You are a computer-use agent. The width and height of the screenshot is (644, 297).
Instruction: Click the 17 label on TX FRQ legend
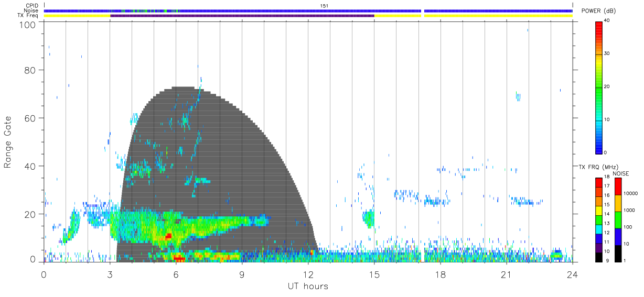[x=607, y=186]
